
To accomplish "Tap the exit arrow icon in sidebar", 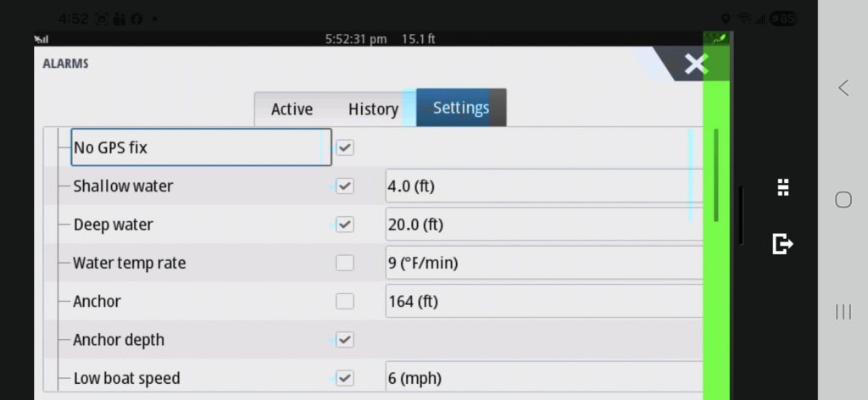I will pyautogui.click(x=783, y=244).
